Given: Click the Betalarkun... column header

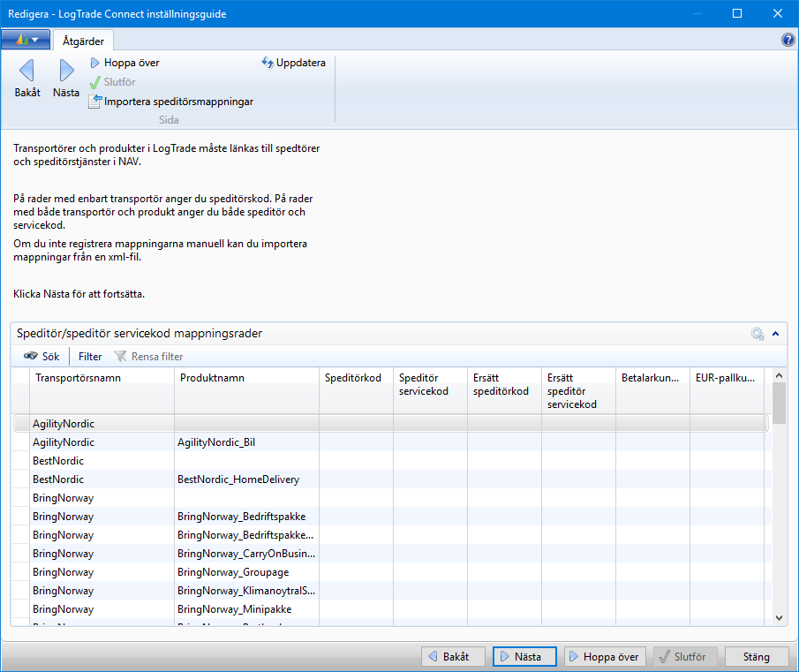Looking at the screenshot, I should pyautogui.click(x=652, y=390).
